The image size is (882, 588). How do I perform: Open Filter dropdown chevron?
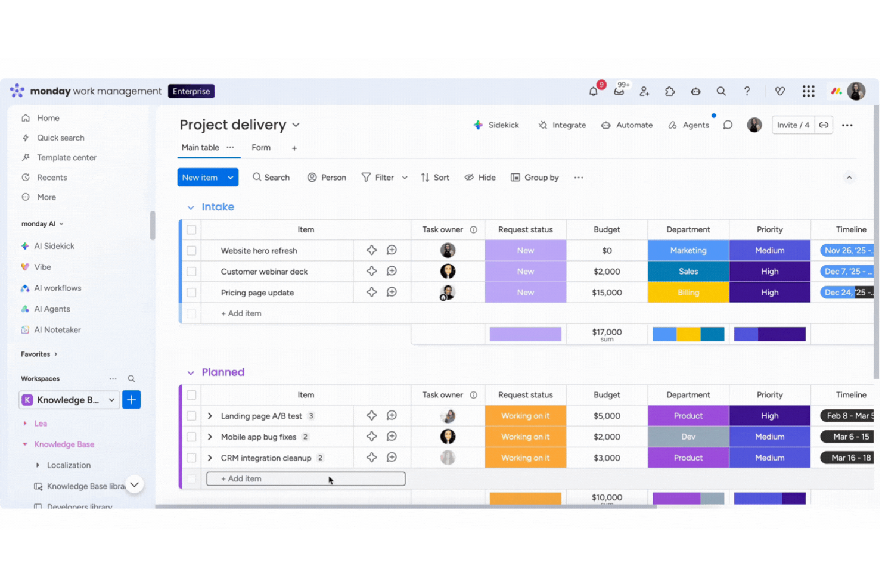point(405,178)
